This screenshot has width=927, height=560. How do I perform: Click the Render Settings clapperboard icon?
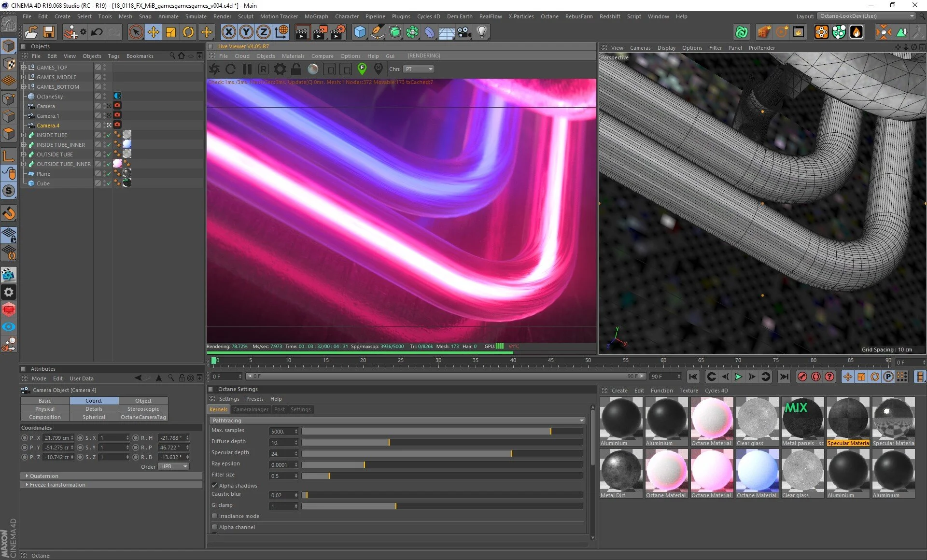tap(337, 32)
